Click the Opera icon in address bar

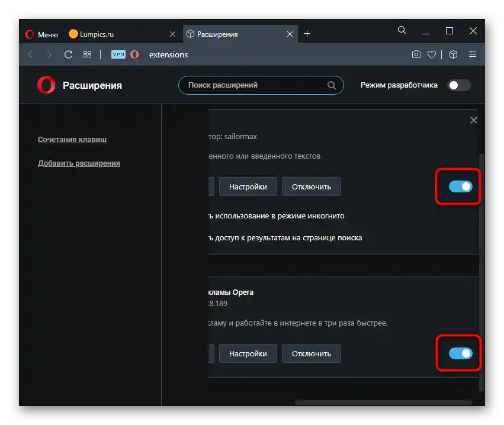134,54
